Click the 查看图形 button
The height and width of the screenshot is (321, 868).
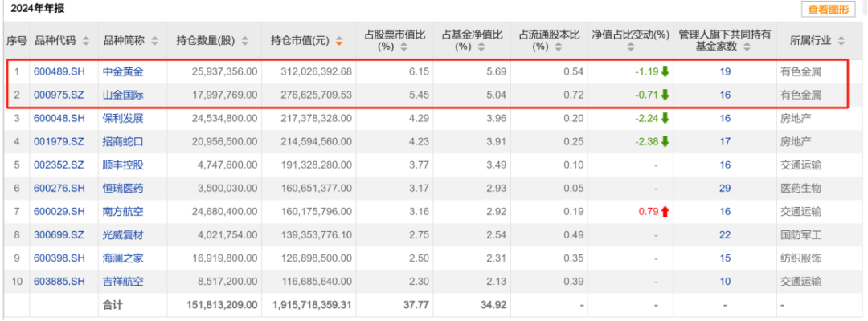pos(828,10)
